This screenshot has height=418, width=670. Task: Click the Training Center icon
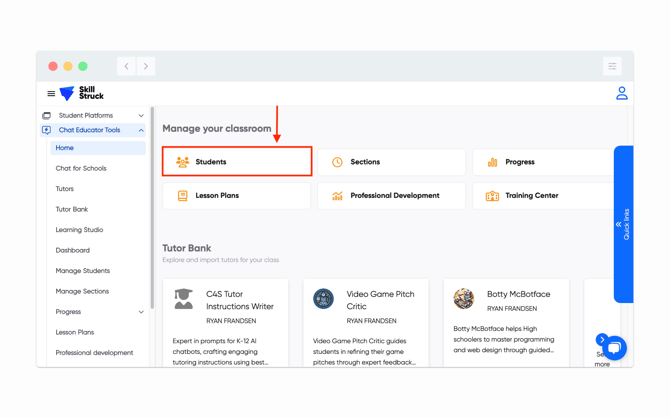coord(492,196)
